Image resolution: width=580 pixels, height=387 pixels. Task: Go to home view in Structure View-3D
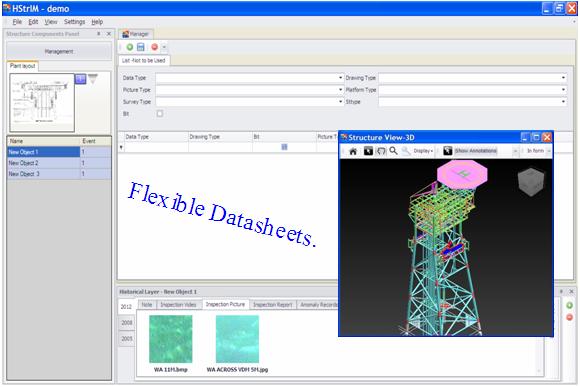[353, 151]
